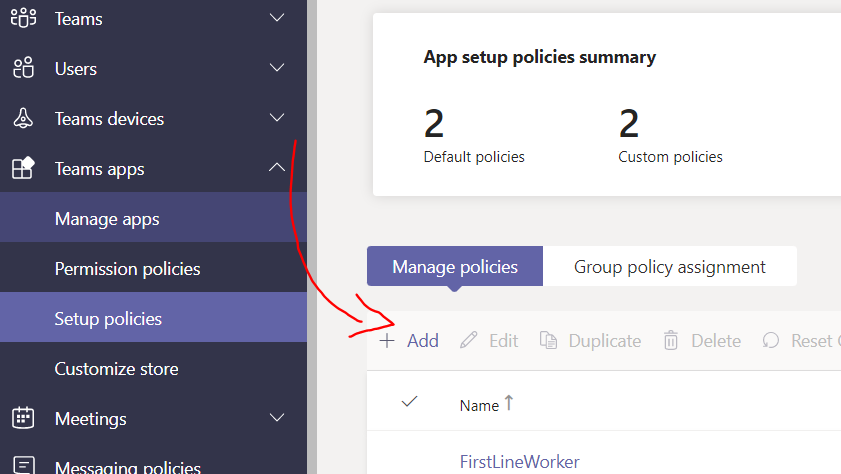Click the trash Delete icon

(670, 340)
